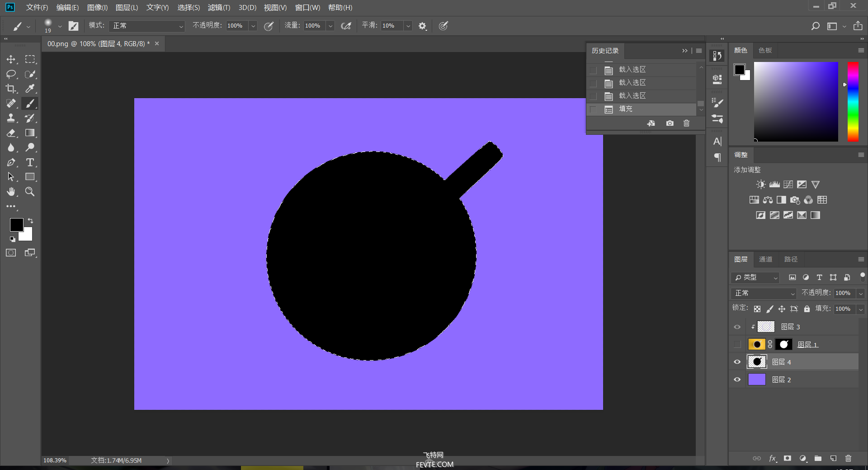Select the Quick Selection tool
The width and height of the screenshot is (868, 470).
(x=30, y=74)
